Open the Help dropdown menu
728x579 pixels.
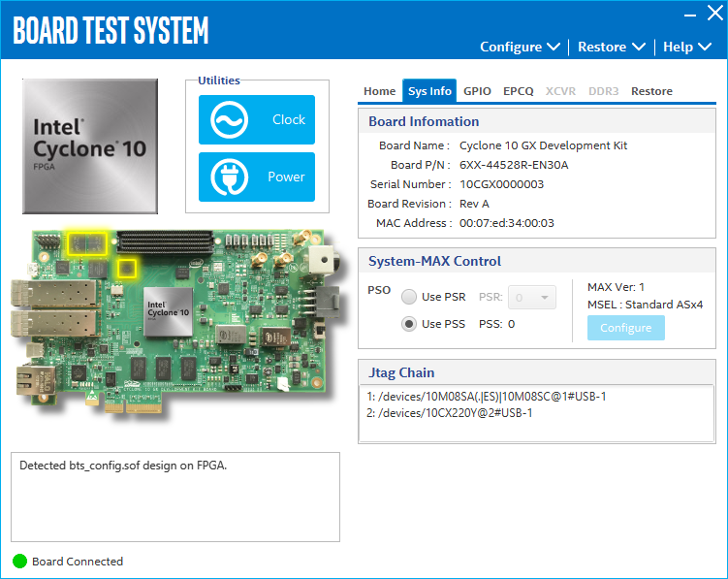685,47
